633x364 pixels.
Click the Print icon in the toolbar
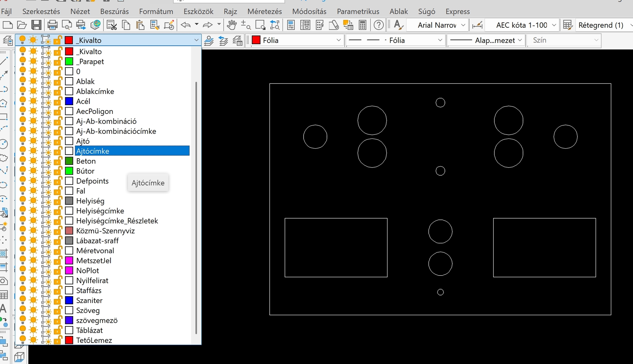point(52,25)
